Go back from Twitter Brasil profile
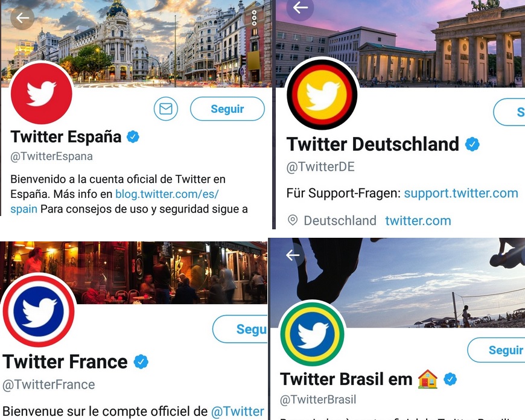 [293, 255]
